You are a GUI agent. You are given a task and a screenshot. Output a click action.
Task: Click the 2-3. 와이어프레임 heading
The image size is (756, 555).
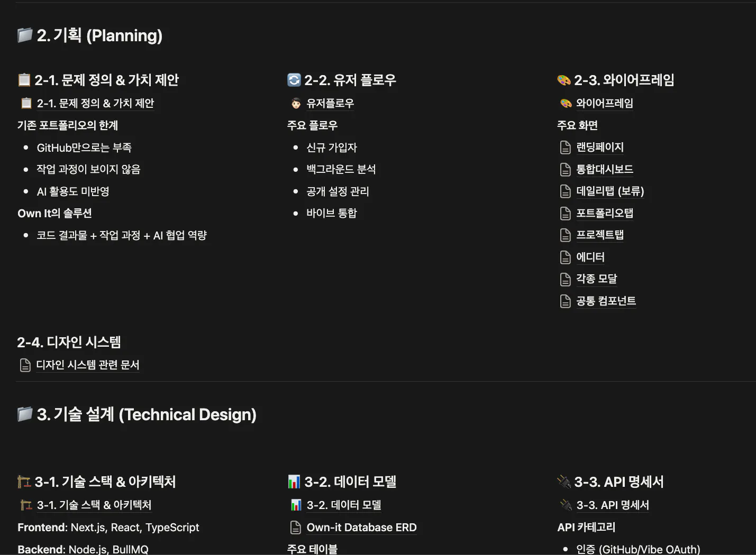tap(624, 80)
